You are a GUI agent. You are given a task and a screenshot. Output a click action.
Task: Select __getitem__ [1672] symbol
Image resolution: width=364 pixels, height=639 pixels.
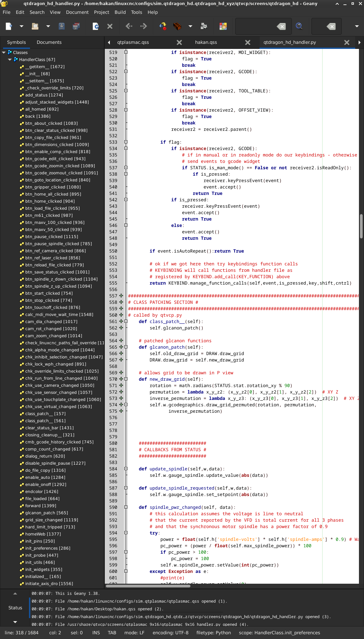click(x=45, y=66)
